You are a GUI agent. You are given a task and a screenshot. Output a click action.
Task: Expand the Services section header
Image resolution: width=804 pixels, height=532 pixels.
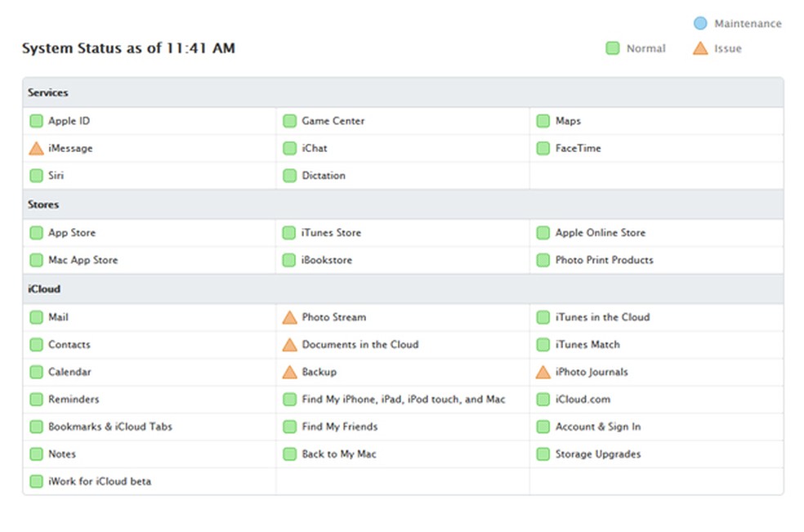(47, 92)
